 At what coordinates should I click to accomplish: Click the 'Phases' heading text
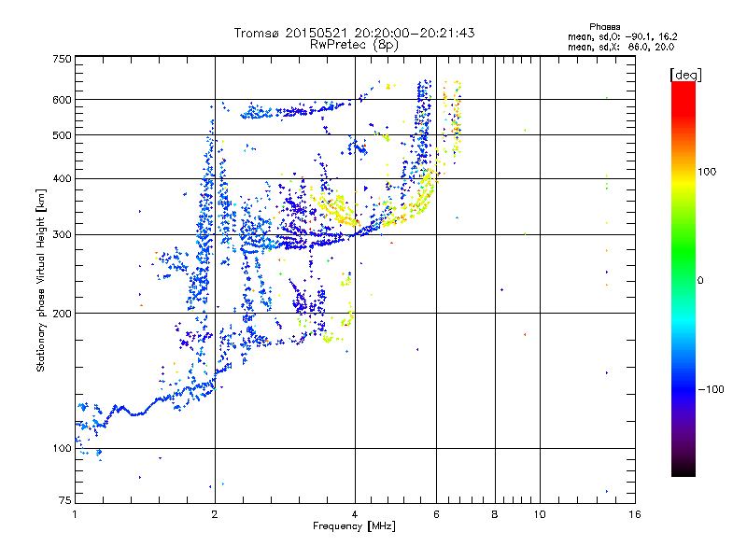604,27
